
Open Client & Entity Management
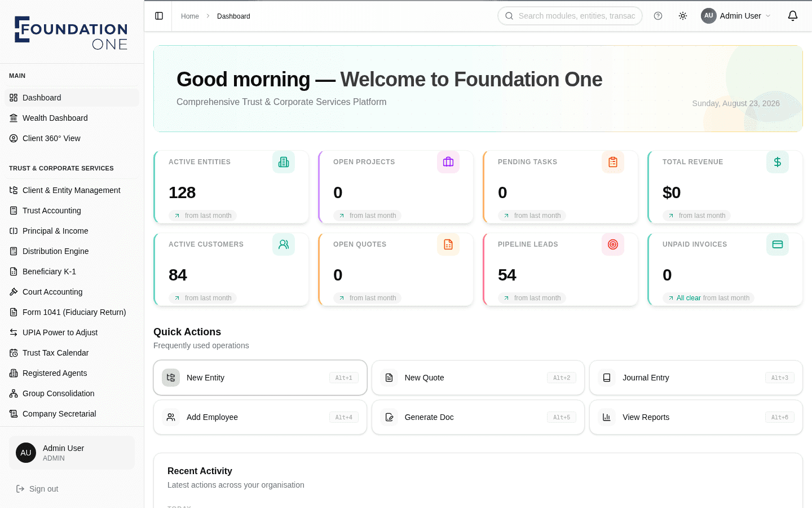pyautogui.click(x=72, y=190)
